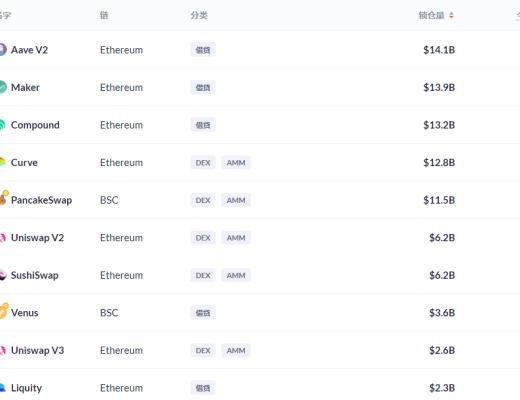Select Ethereum chain in Curve row
The height and width of the screenshot is (400, 520).
(x=121, y=163)
